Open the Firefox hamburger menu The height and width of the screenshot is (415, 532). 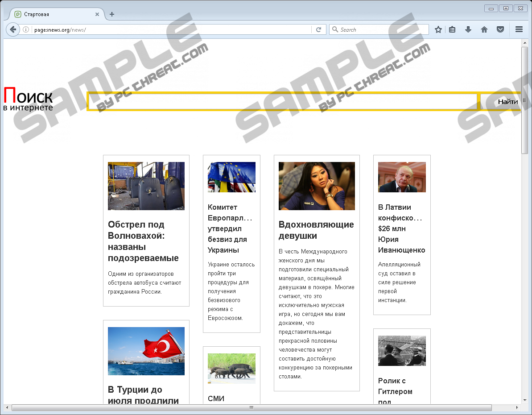[519, 29]
